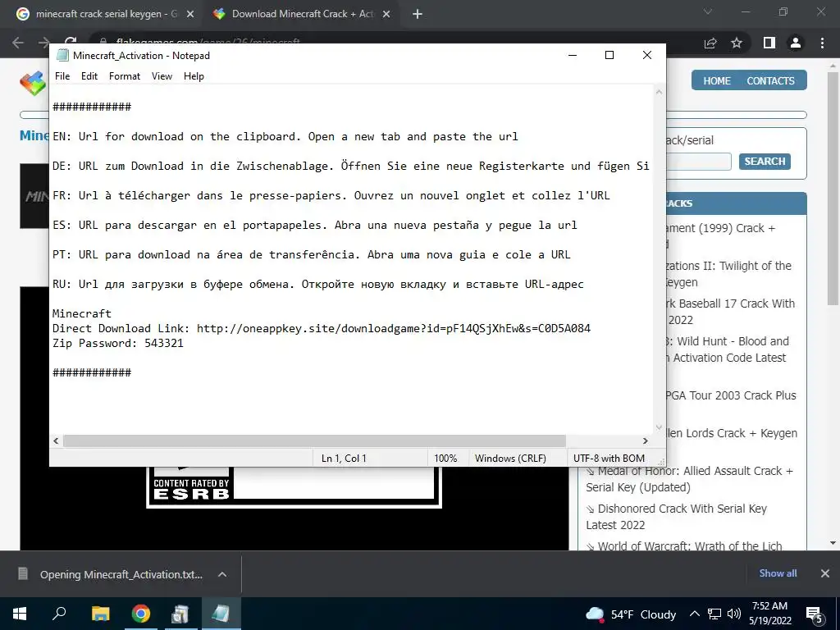
Task: Open the Notepad Format menu
Action: pyautogui.click(x=125, y=76)
